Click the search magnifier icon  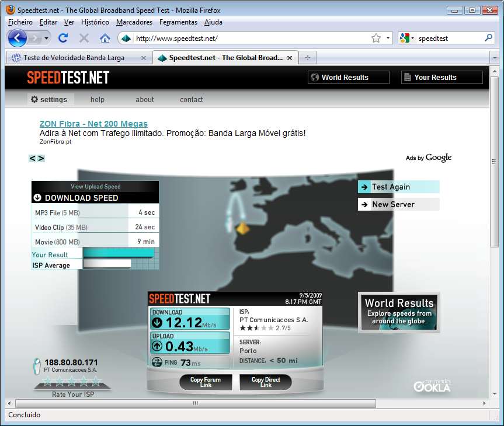488,38
